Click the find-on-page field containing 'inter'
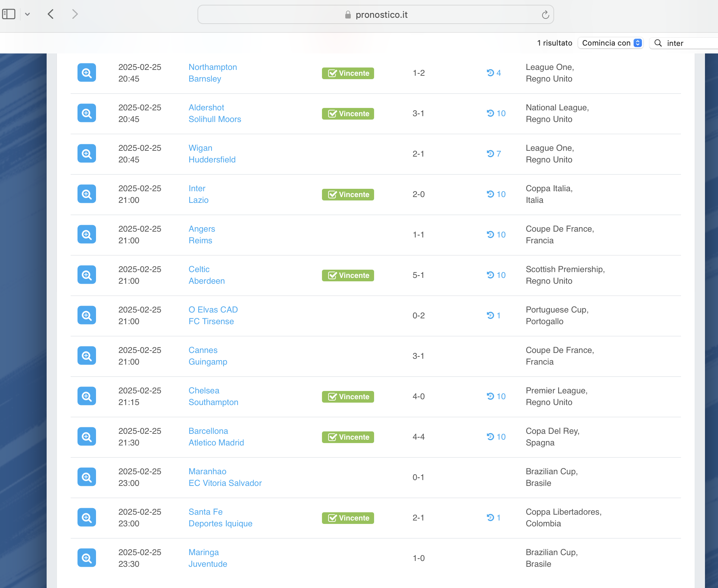718x588 pixels. [x=684, y=43]
